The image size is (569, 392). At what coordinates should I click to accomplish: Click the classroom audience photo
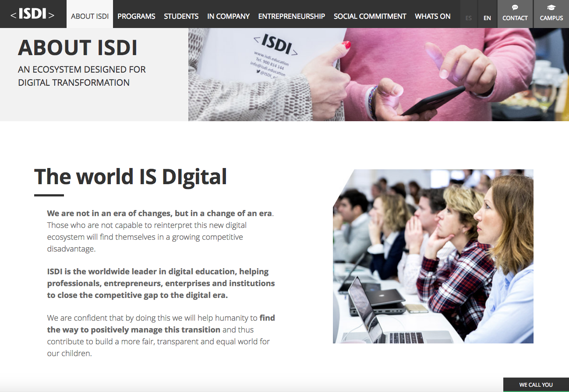tap(433, 256)
